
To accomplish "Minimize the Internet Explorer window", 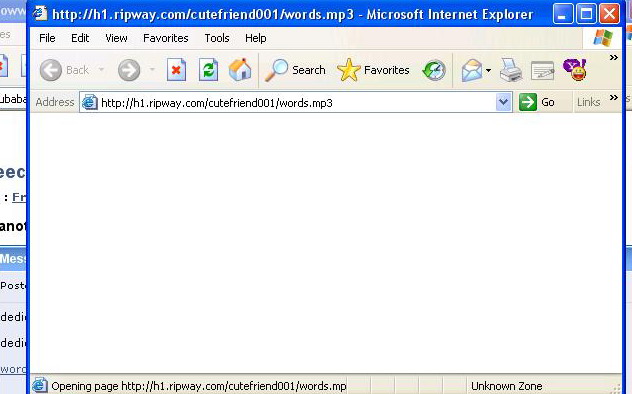I will (563, 14).
